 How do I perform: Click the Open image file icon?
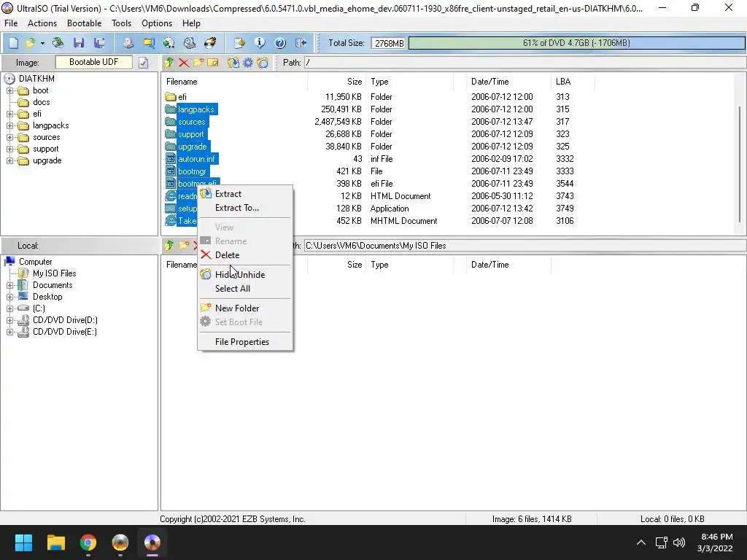point(31,43)
